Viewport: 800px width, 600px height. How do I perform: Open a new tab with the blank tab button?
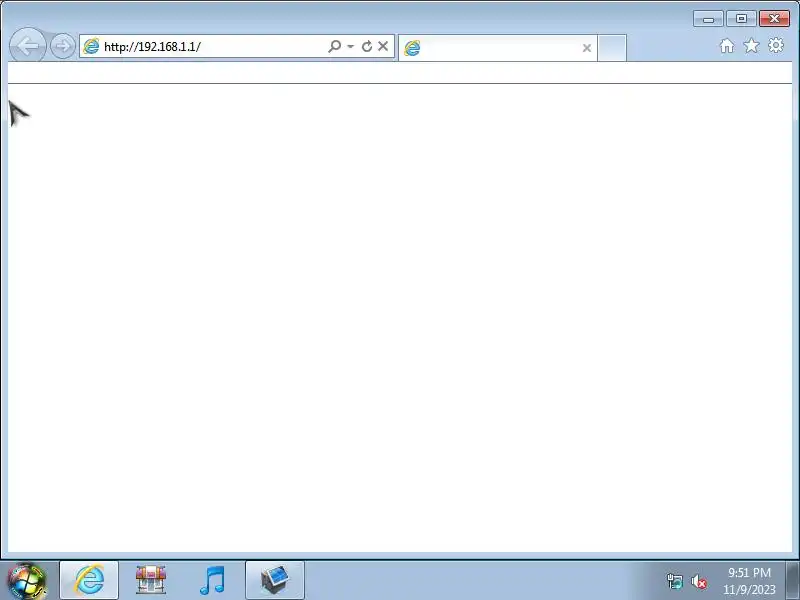point(612,48)
